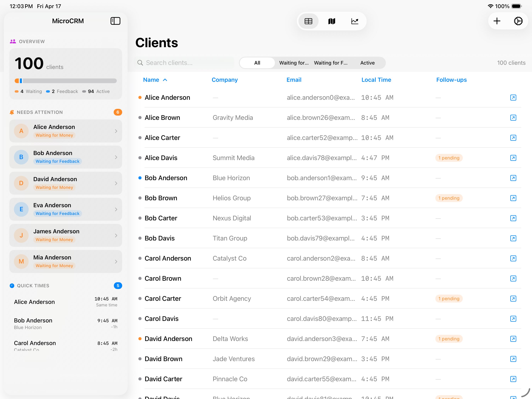This screenshot has width=532, height=399.
Task: Open Bob Anderson quick time entry
Action: pyautogui.click(x=66, y=323)
